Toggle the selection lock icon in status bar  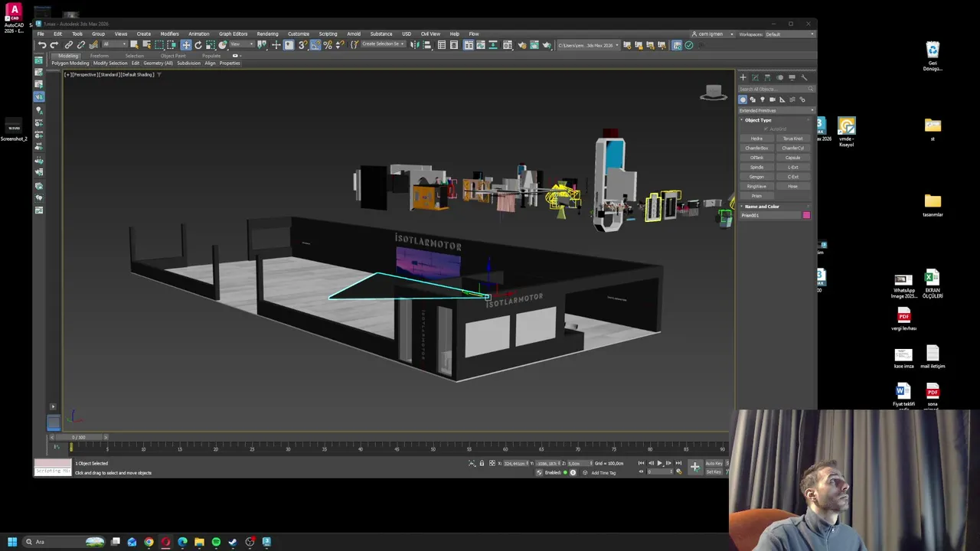click(482, 464)
